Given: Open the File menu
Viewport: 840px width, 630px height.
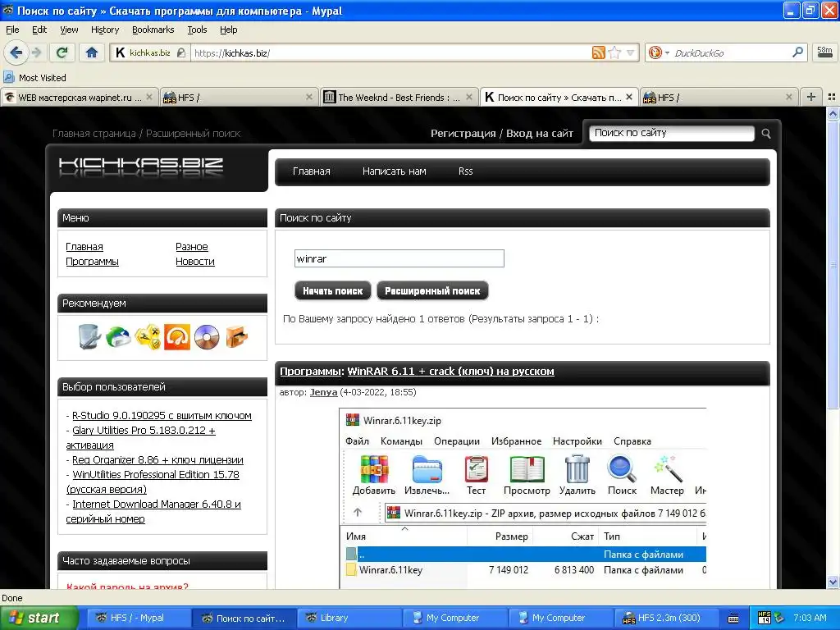Looking at the screenshot, I should coord(12,30).
